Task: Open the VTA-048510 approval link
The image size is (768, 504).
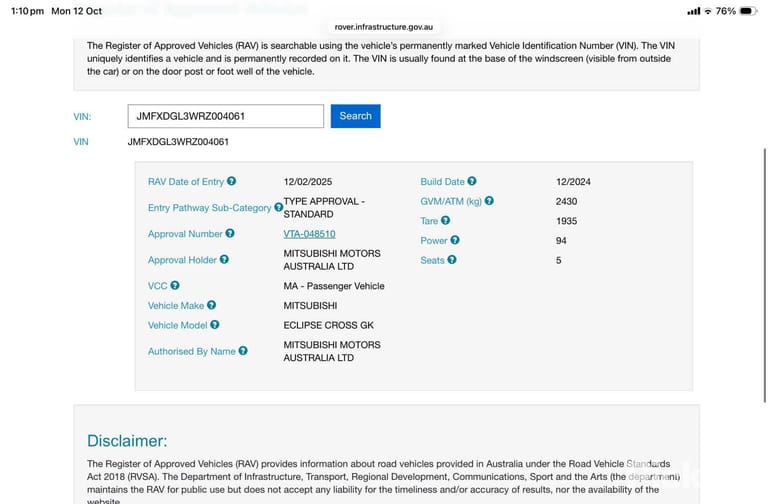Action: [x=310, y=234]
